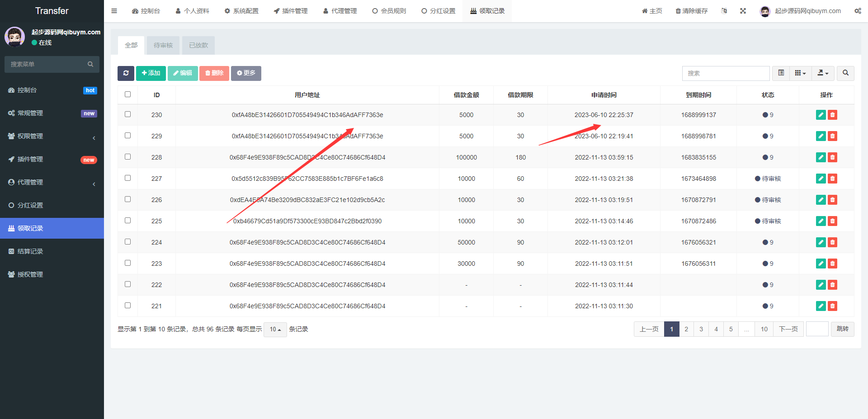
Task: Tick the checkbox for record 225
Action: click(x=127, y=221)
